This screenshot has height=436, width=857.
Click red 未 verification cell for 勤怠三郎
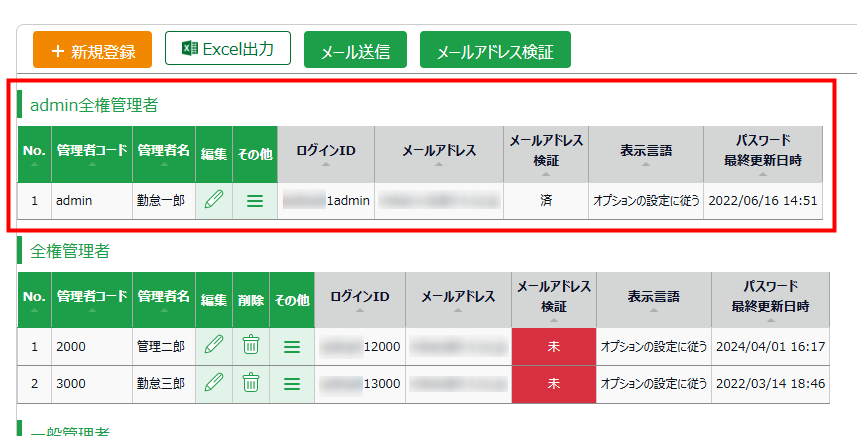[553, 383]
